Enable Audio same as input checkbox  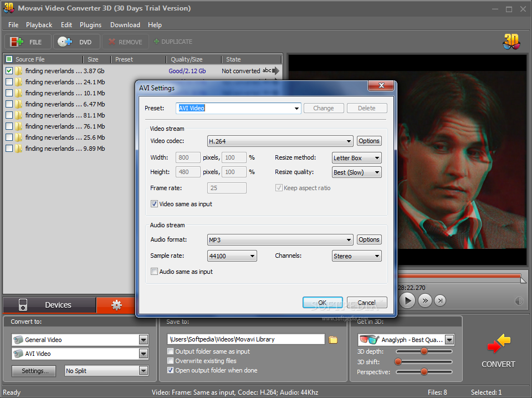(154, 272)
